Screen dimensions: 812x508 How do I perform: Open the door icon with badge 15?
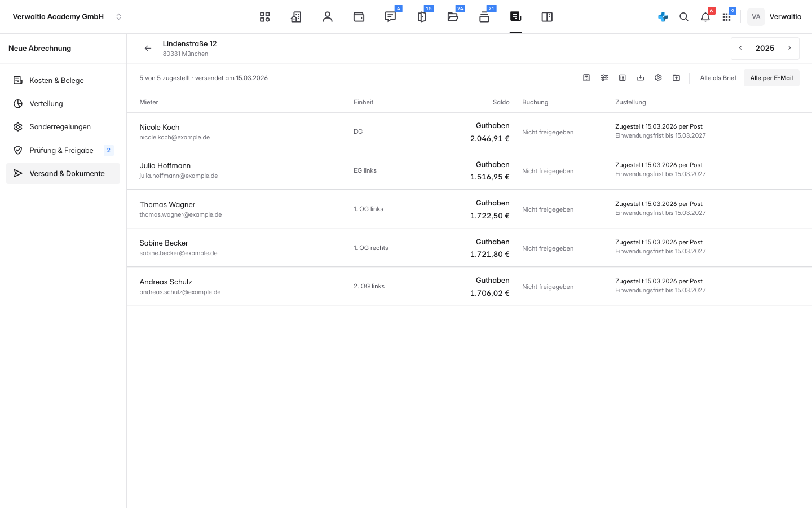(422, 17)
